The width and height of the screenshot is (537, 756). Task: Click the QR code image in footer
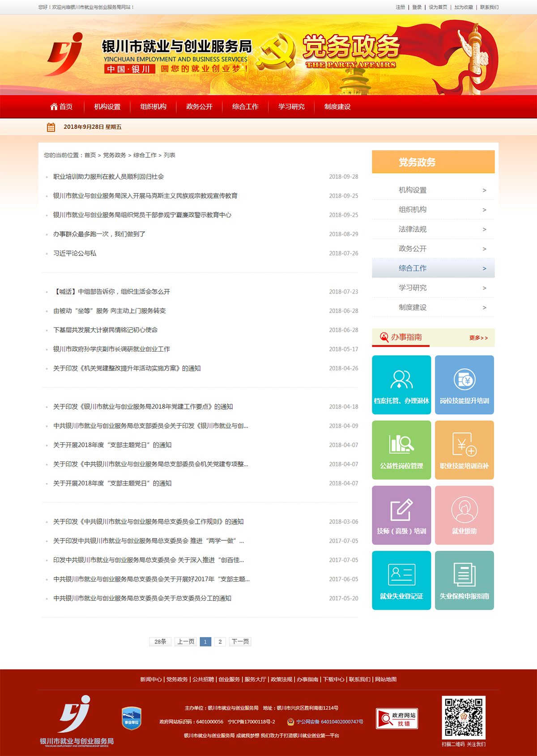click(x=464, y=717)
